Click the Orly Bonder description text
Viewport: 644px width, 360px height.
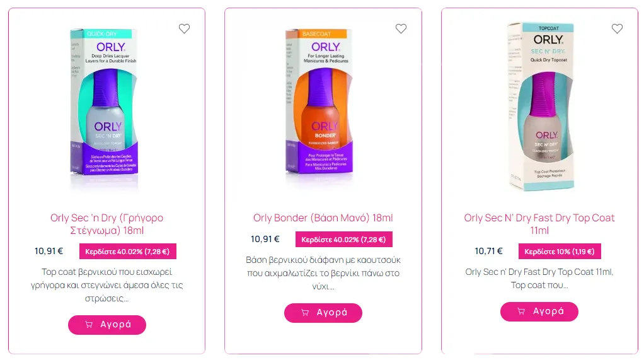[323, 273]
